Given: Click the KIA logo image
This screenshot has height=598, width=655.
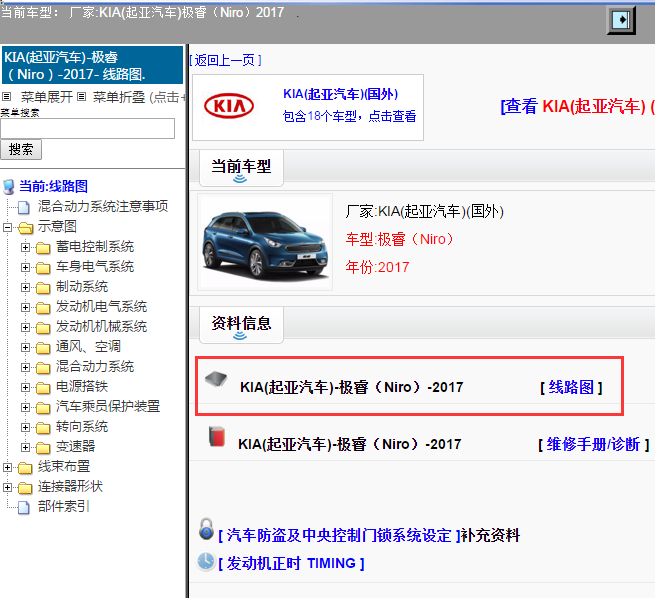Looking at the screenshot, I should [228, 106].
